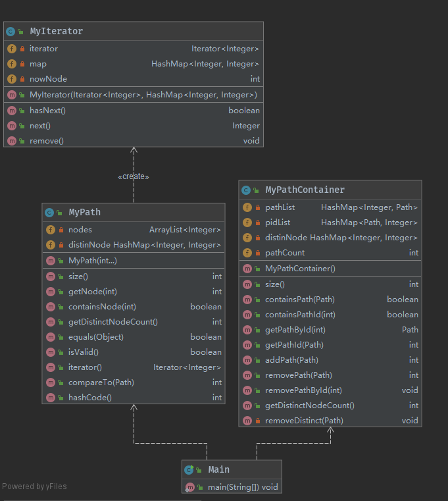
Task: Click the field icon of nowNode row
Action: coord(12,79)
